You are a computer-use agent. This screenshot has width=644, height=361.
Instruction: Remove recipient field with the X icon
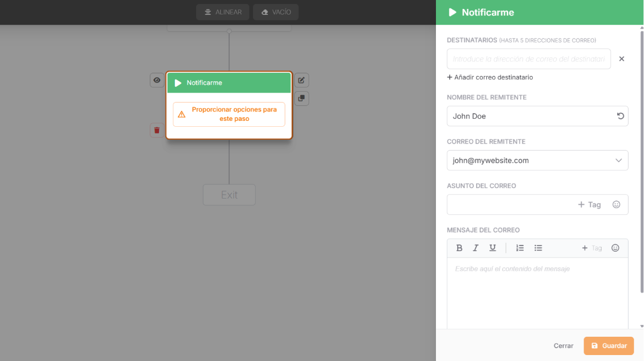click(622, 59)
